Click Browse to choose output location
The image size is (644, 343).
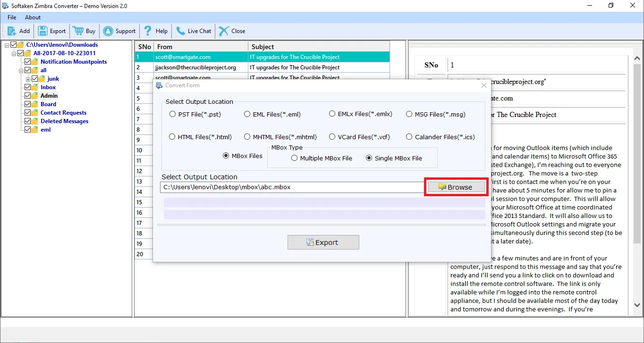(456, 187)
